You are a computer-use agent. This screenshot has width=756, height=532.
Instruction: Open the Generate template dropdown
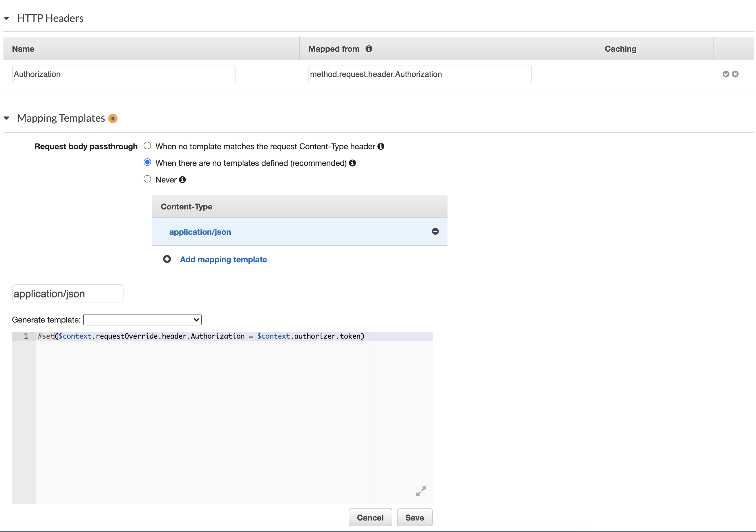tap(142, 319)
